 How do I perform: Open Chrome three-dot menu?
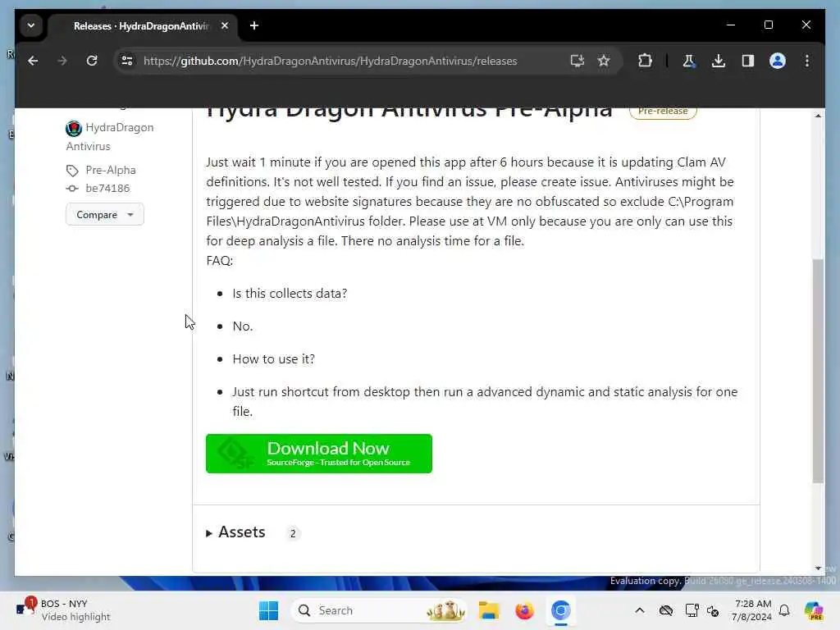tap(807, 61)
